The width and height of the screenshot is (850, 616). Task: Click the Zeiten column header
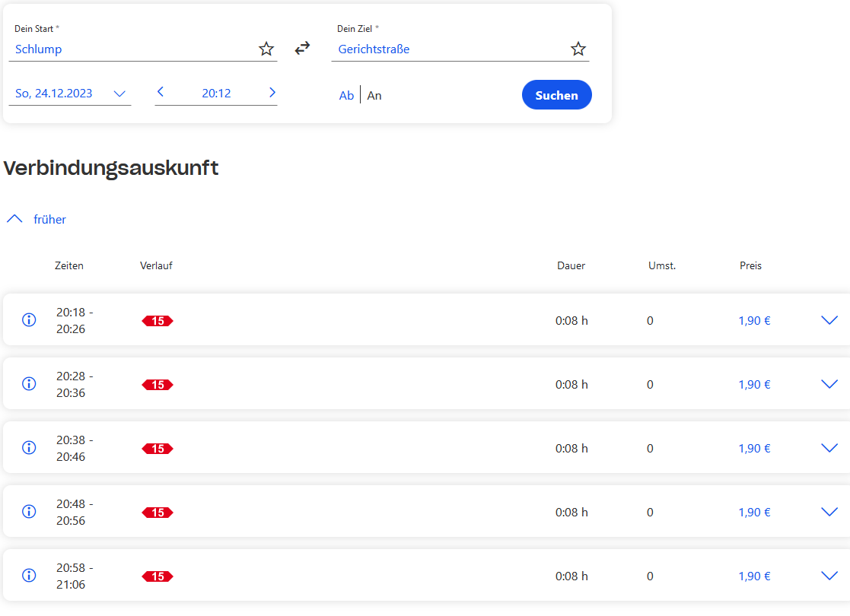[68, 265]
